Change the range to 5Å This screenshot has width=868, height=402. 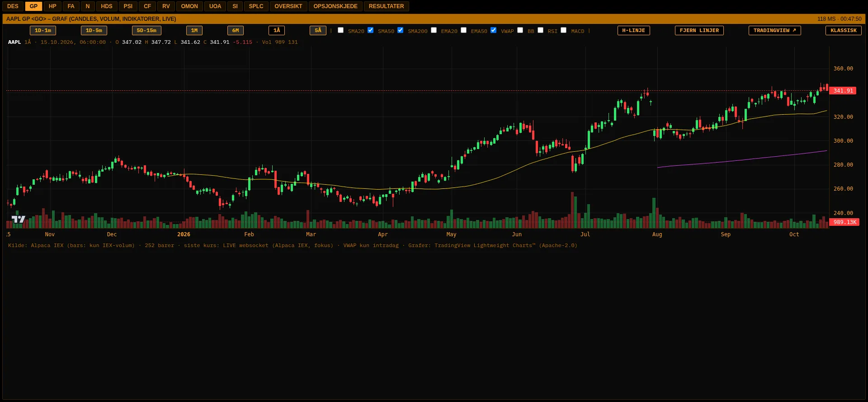318,30
